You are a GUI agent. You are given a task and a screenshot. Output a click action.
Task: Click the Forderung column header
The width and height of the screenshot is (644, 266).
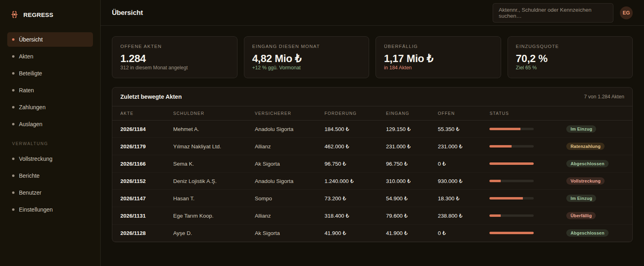tap(341, 113)
